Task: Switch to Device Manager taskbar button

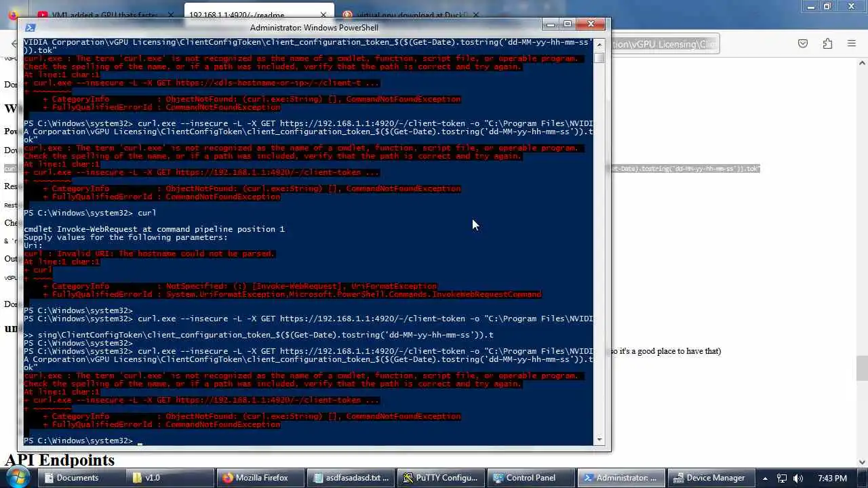Action: point(710,478)
